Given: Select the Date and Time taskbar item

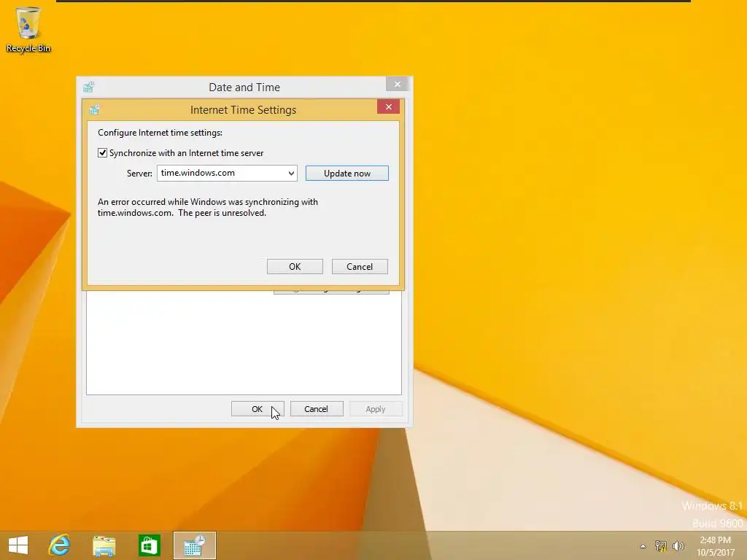Looking at the screenshot, I should [x=194, y=545].
